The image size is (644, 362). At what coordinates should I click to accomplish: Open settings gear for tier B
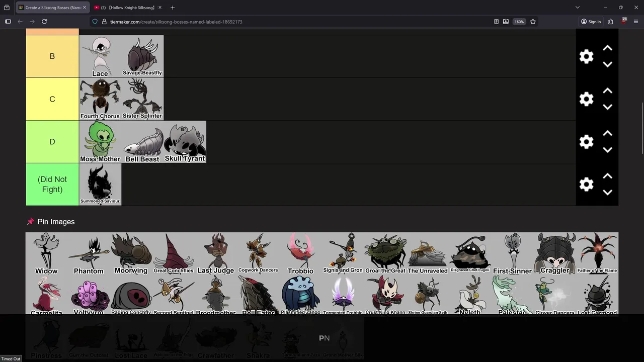click(586, 56)
